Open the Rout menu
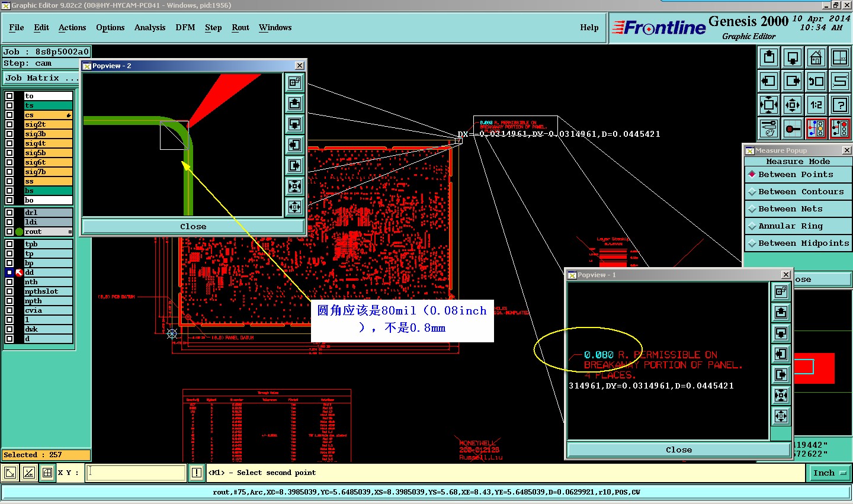The width and height of the screenshot is (853, 504). pyautogui.click(x=240, y=28)
